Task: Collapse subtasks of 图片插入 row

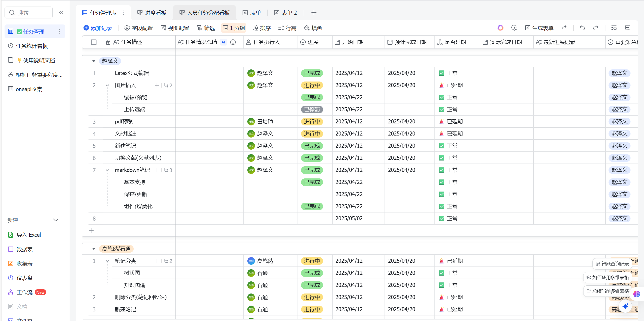Action: [107, 85]
